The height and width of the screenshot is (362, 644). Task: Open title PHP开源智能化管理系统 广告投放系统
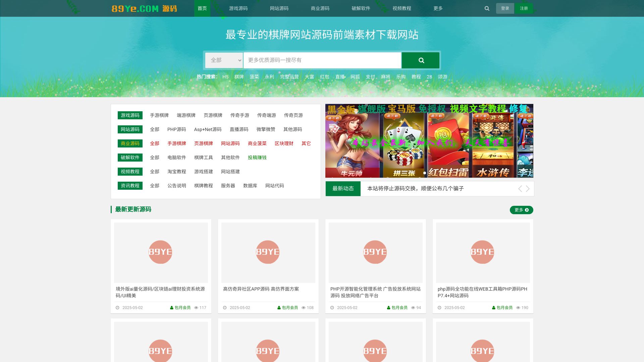(x=376, y=292)
